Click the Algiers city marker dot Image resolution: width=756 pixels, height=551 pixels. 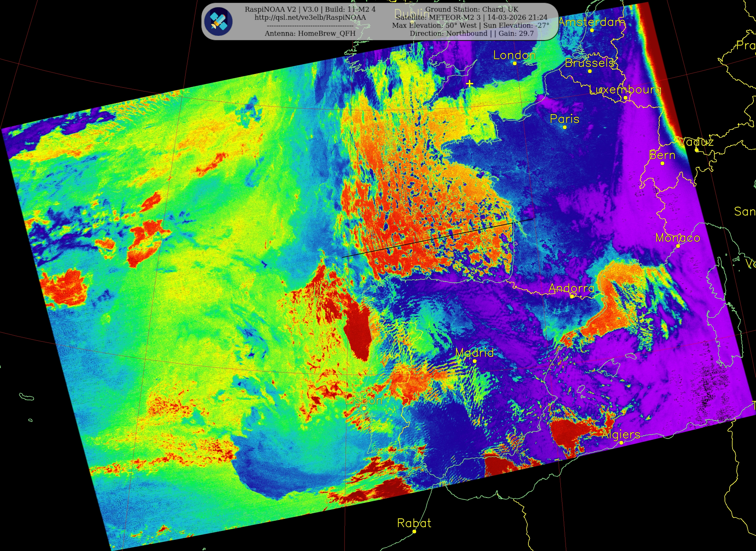tap(621, 443)
